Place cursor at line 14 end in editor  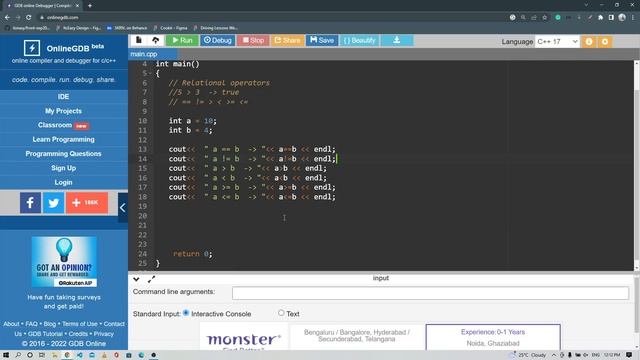tap(336, 159)
